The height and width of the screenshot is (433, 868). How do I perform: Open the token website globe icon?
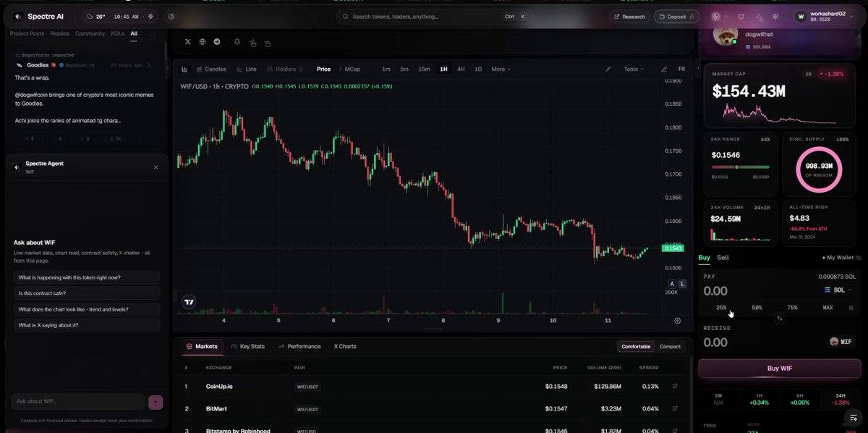203,42
